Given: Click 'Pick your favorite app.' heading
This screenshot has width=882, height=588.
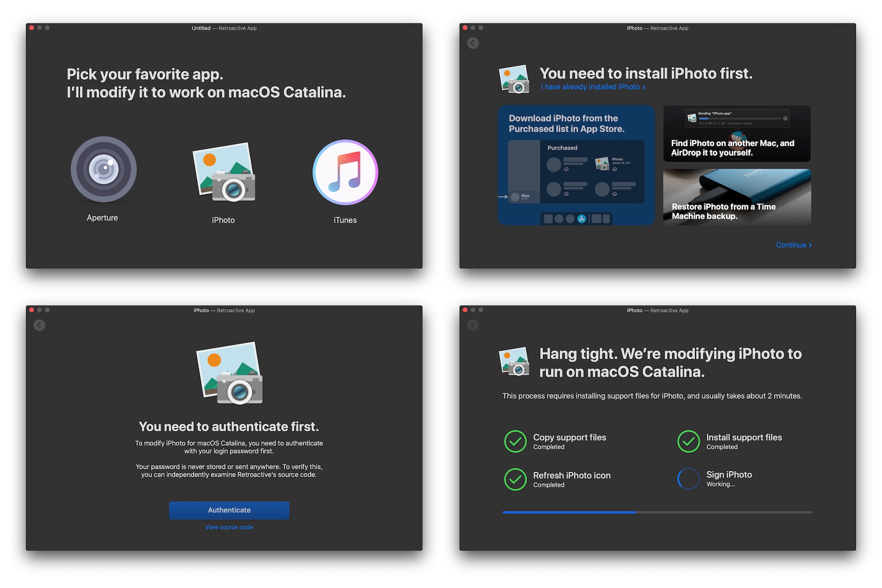Looking at the screenshot, I should click(x=145, y=74).
